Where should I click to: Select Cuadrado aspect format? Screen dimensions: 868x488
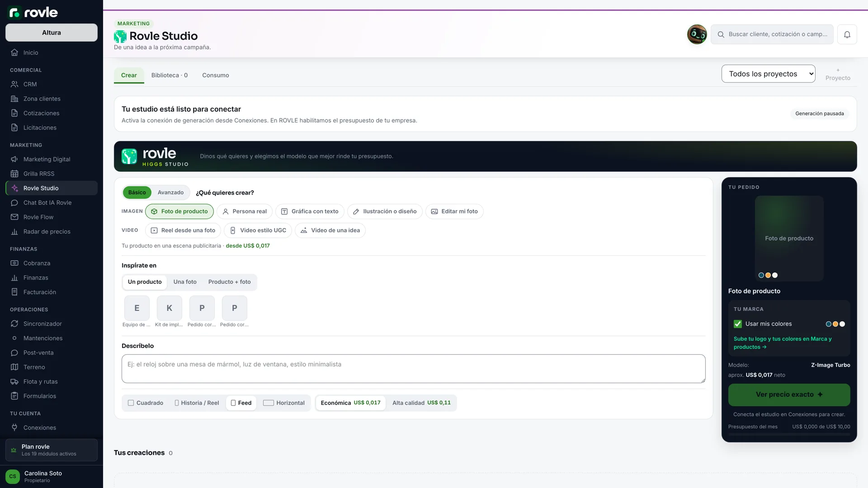point(146,403)
